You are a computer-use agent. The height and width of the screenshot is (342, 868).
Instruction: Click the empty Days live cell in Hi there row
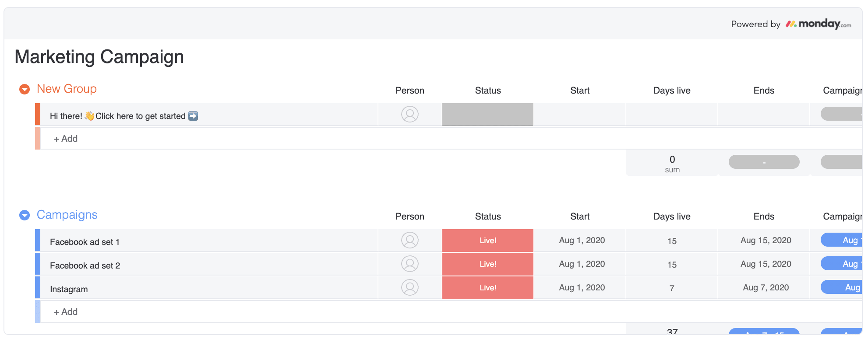672,115
